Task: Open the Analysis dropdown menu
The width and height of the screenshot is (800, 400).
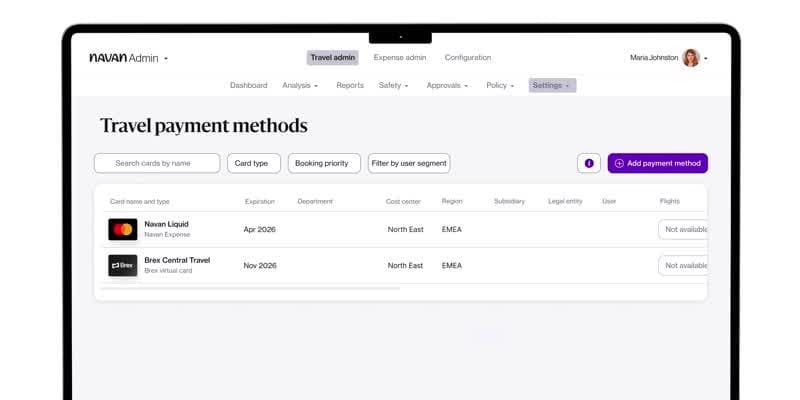Action: (300, 86)
